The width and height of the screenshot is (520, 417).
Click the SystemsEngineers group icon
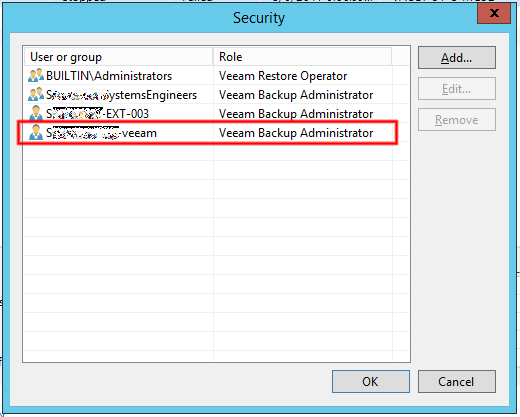coord(36,94)
